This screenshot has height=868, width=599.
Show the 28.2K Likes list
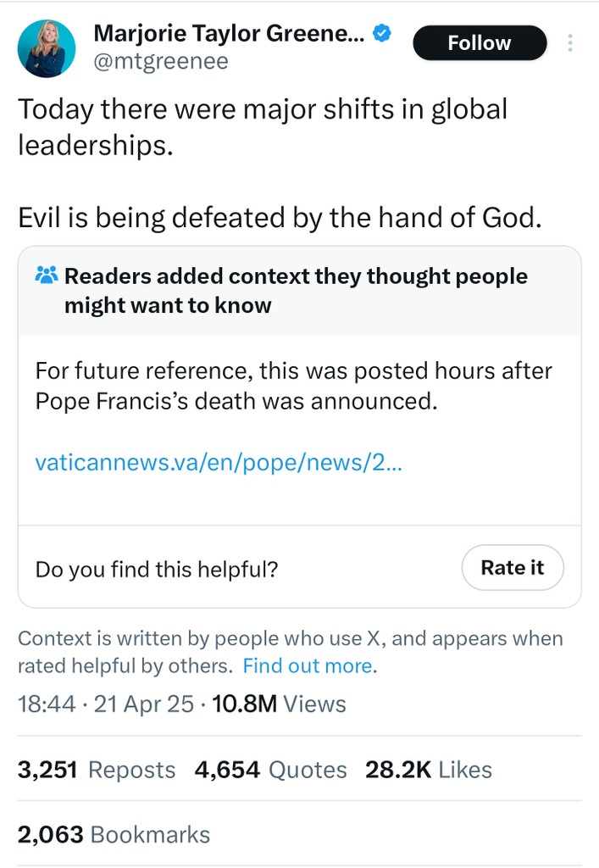click(428, 769)
